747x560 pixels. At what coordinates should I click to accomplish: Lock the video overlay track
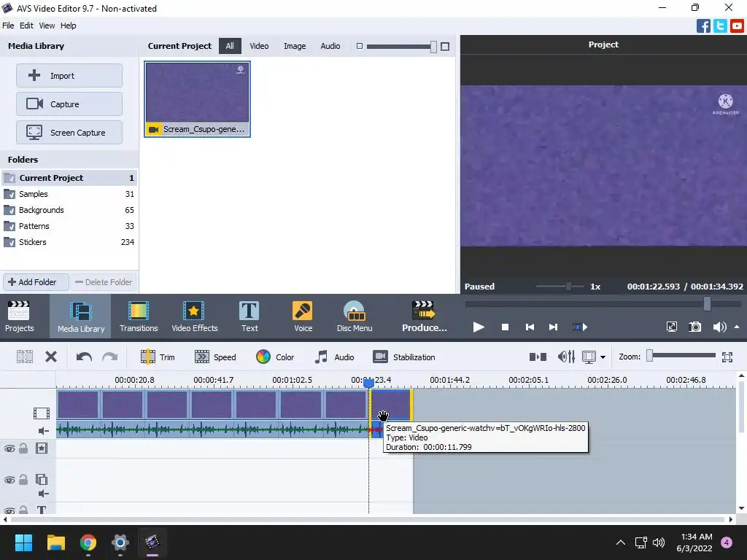click(x=23, y=480)
